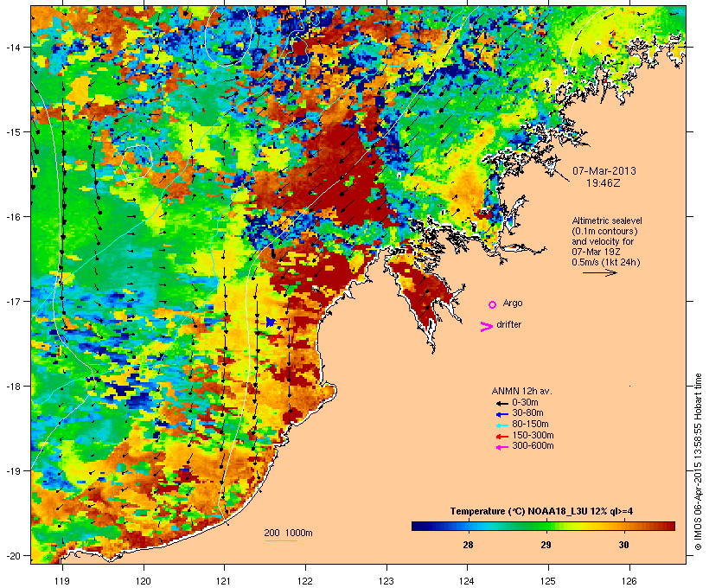This screenshot has width=709, height=588.
Task: Click the IMOS copyright timestamp text
Action: (698, 462)
